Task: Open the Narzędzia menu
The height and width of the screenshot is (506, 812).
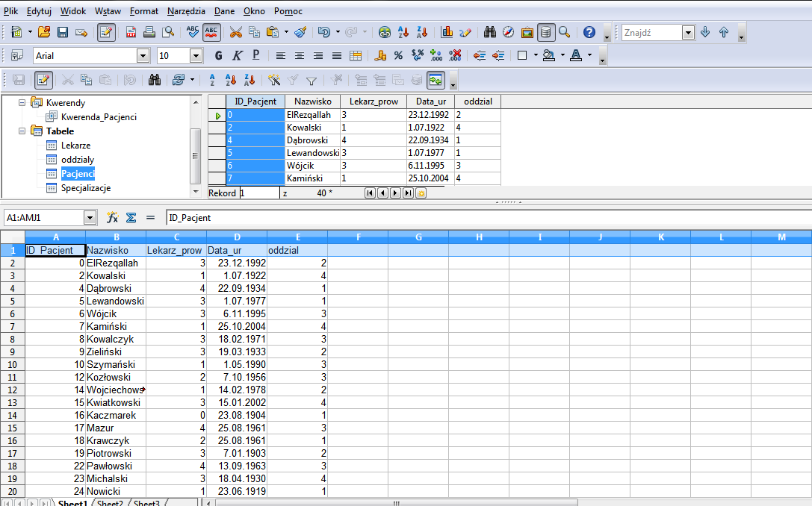Action: point(187,11)
